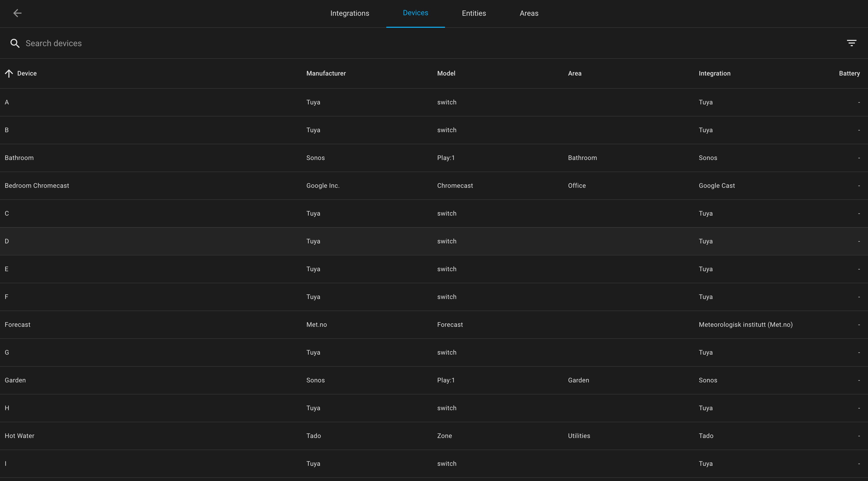
Task: Go back using the arrow icon
Action: pos(17,13)
